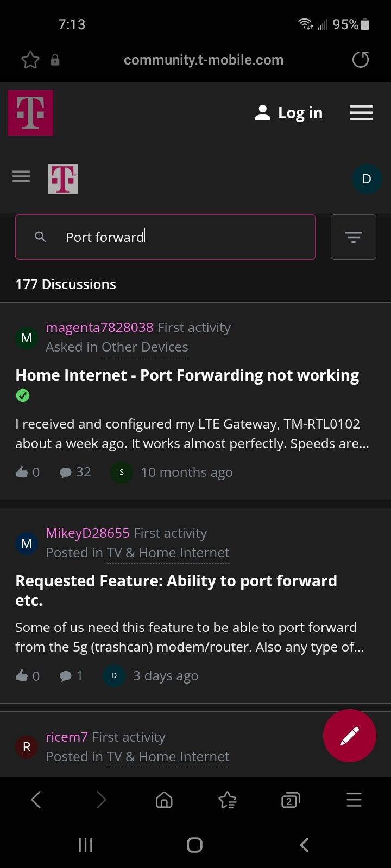The image size is (391, 868).
Task: Open browser tabs switcher showing 2
Action: point(291,800)
